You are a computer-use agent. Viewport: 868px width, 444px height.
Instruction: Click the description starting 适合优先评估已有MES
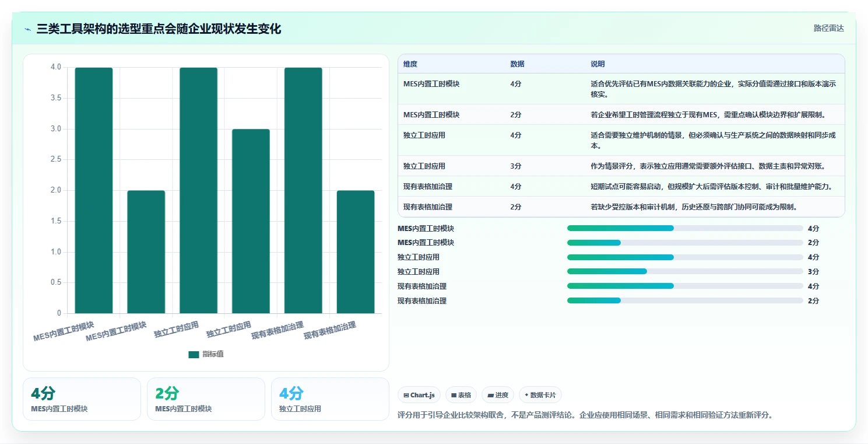tap(714, 89)
